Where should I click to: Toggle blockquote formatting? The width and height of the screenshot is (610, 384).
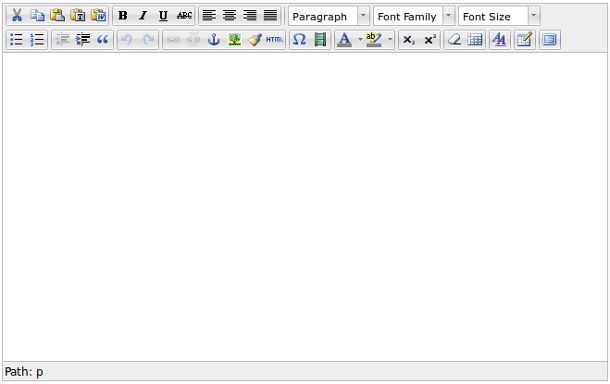pos(103,40)
